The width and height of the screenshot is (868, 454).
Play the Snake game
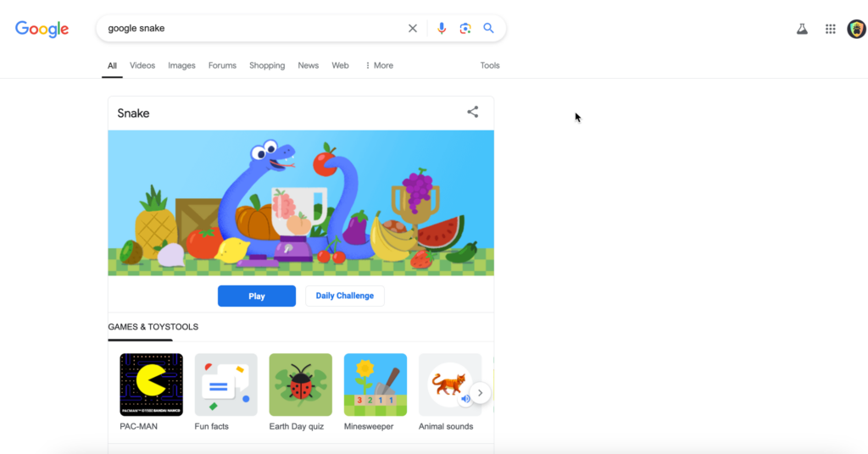[257, 296]
